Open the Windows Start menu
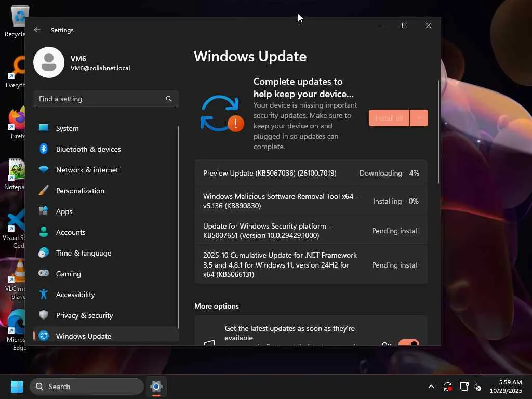 (17, 387)
